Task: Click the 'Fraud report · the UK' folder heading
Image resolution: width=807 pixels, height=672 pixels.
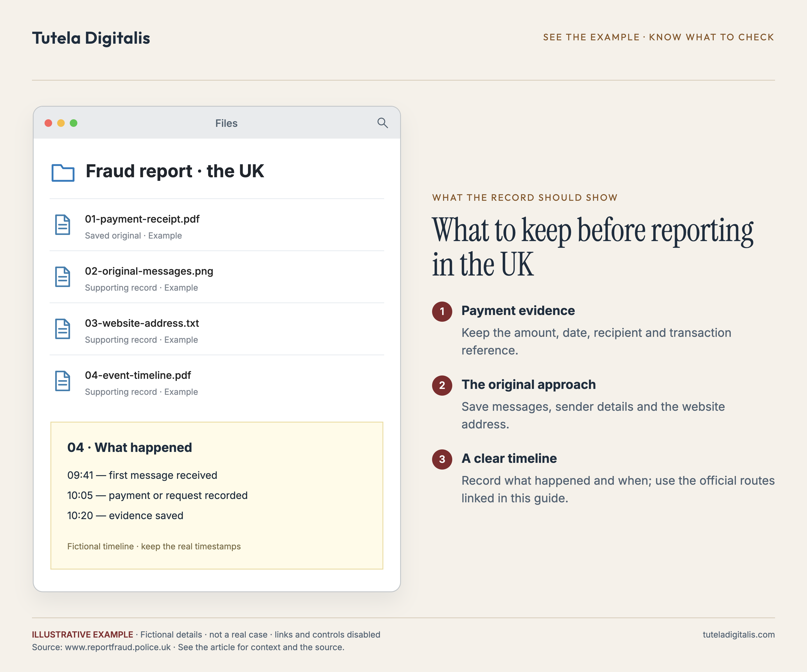Action: click(x=175, y=171)
